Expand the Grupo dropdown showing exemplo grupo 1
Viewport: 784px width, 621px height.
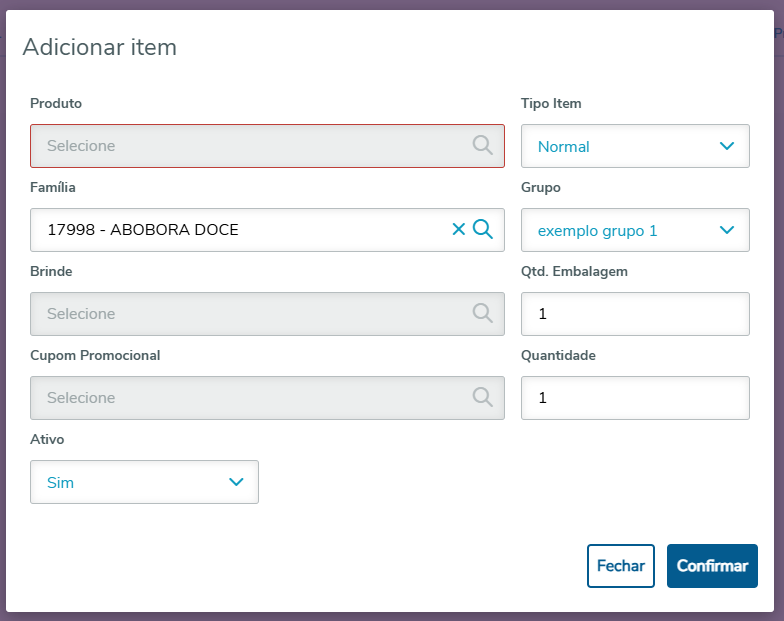(620, 230)
